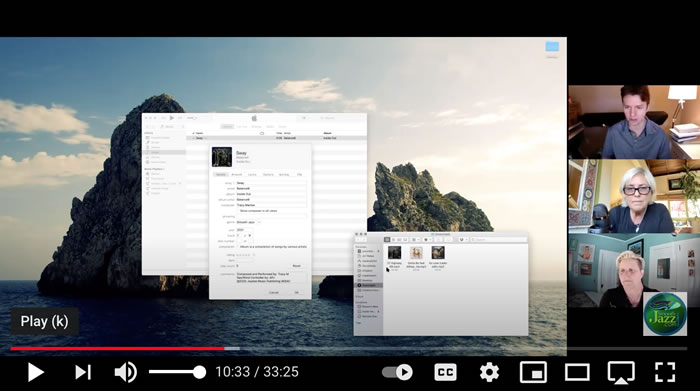Enter full screen mode
The image size is (700, 391).
[665, 372]
